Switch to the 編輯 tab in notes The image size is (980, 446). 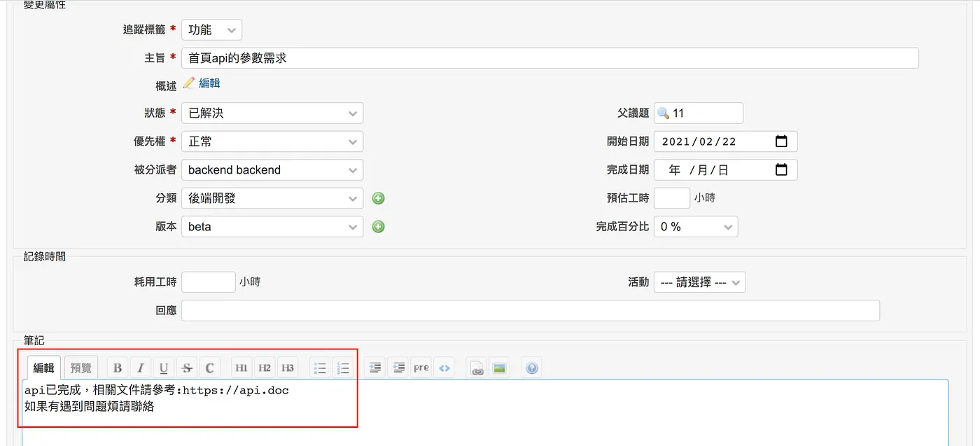tap(44, 368)
